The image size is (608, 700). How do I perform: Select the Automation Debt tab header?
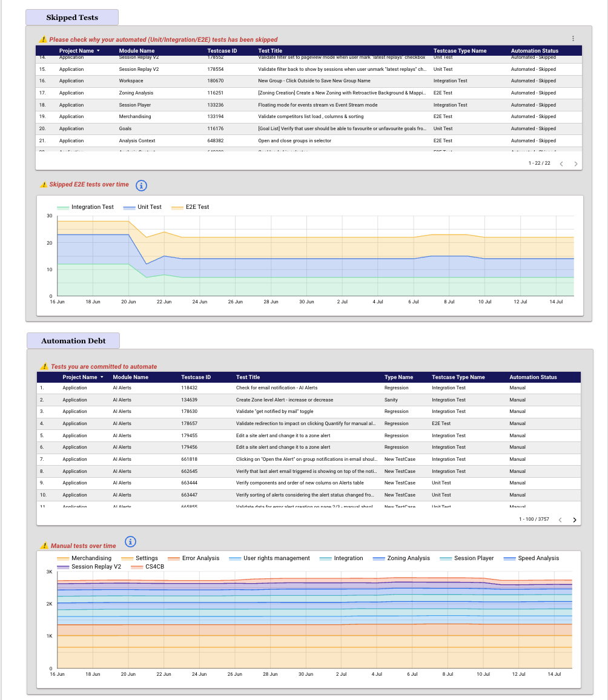73,340
